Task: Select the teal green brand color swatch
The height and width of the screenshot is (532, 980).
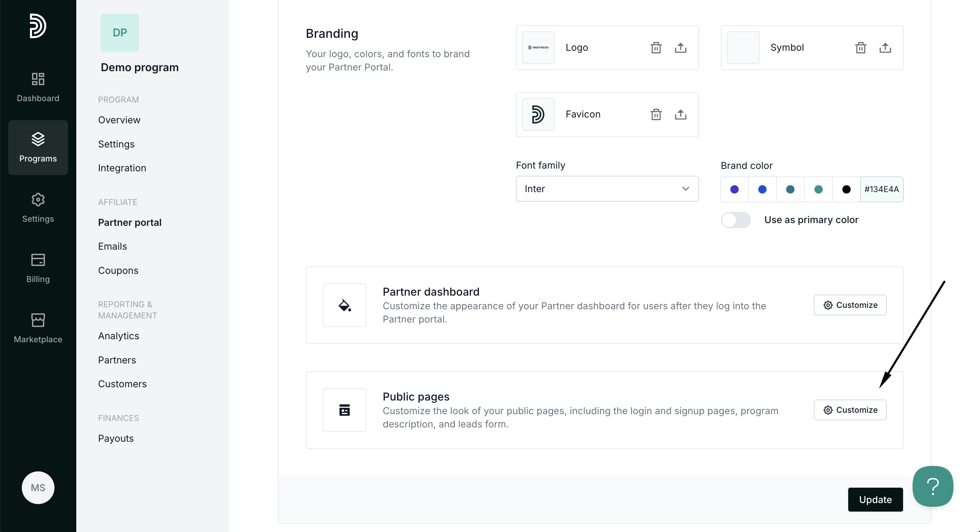Action: coord(818,189)
